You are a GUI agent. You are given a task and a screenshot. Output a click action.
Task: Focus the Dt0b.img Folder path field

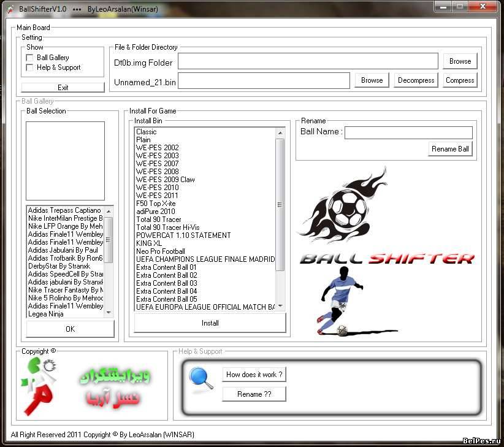(308, 61)
